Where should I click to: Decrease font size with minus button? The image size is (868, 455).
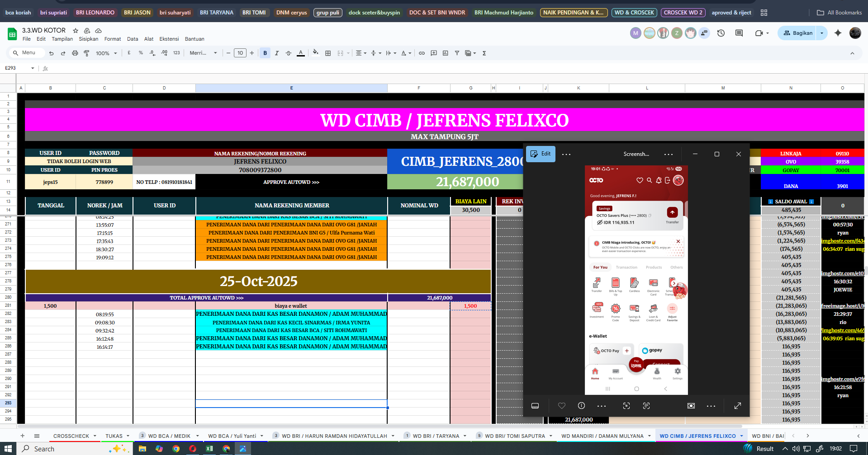coord(228,53)
